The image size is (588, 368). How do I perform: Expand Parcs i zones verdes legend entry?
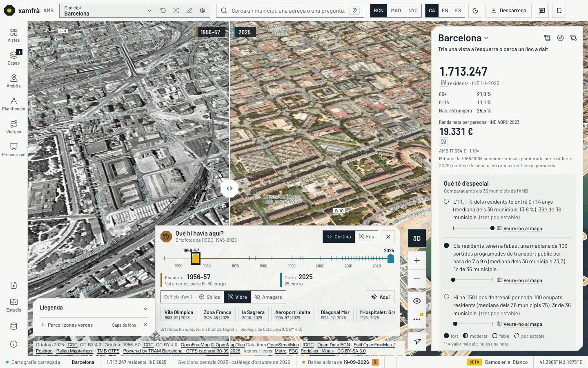(x=42, y=325)
